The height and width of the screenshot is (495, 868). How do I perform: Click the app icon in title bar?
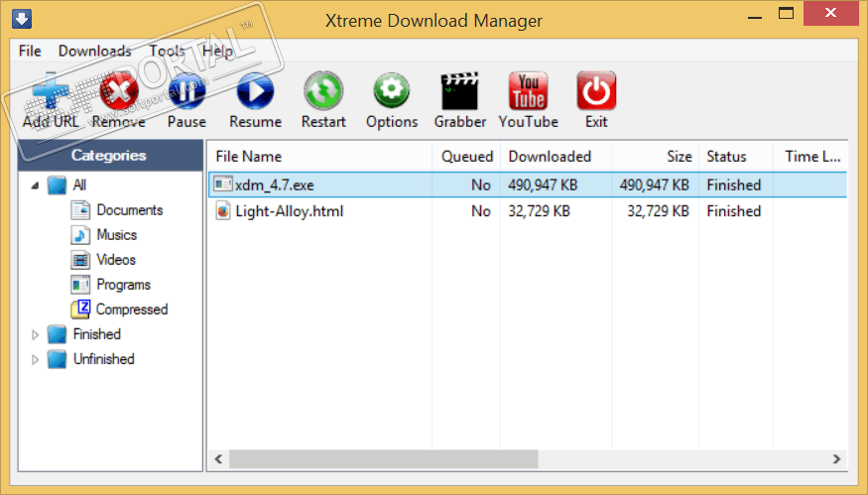pos(21,19)
